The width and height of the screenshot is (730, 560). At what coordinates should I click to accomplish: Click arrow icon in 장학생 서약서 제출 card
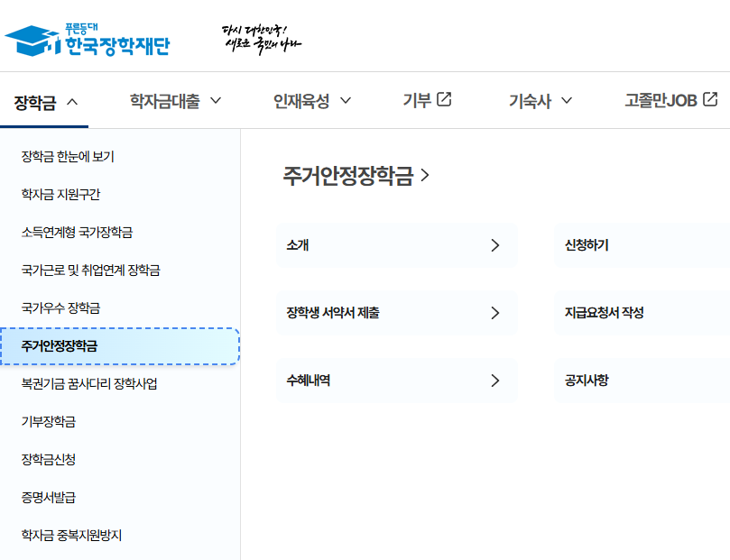(494, 313)
